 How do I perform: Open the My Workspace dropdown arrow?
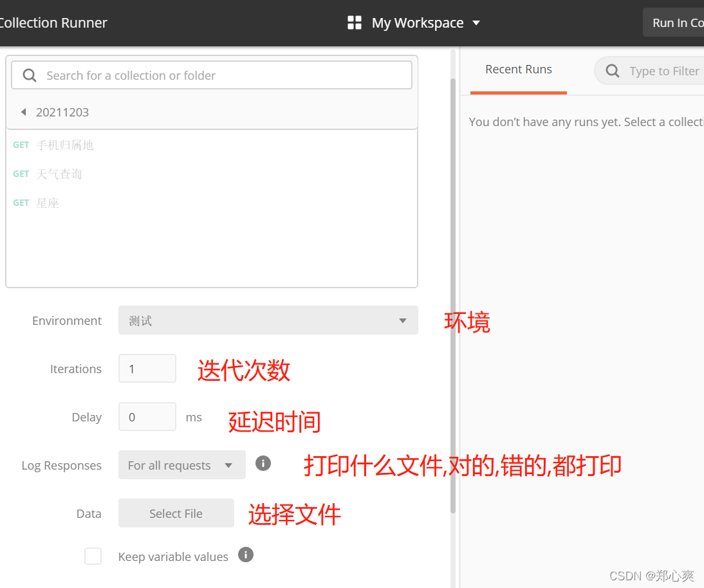pyautogui.click(x=476, y=23)
